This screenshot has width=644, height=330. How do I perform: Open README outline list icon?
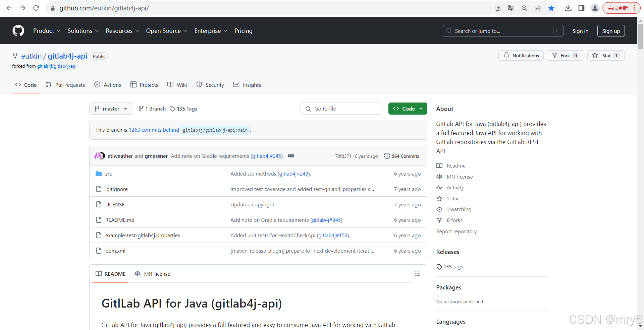(x=418, y=274)
